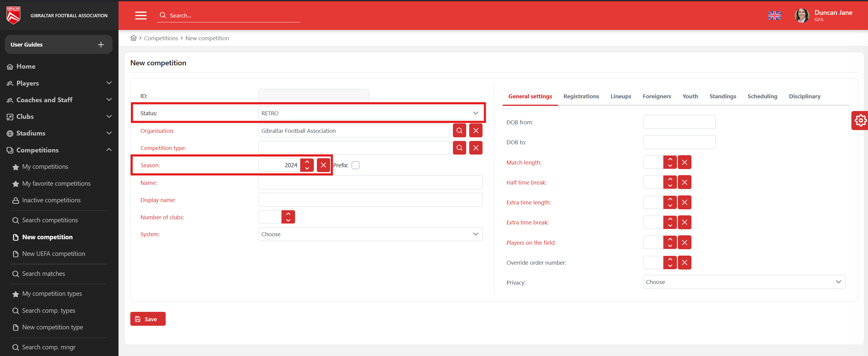This screenshot has width=868, height=356.
Task: Clear the Season value with X button
Action: tap(323, 165)
